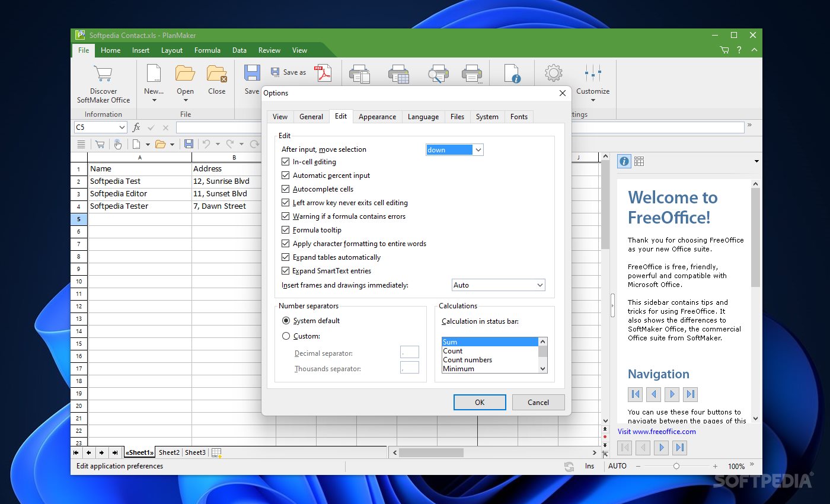Click the print preview magnifier printer icon

tap(438, 74)
